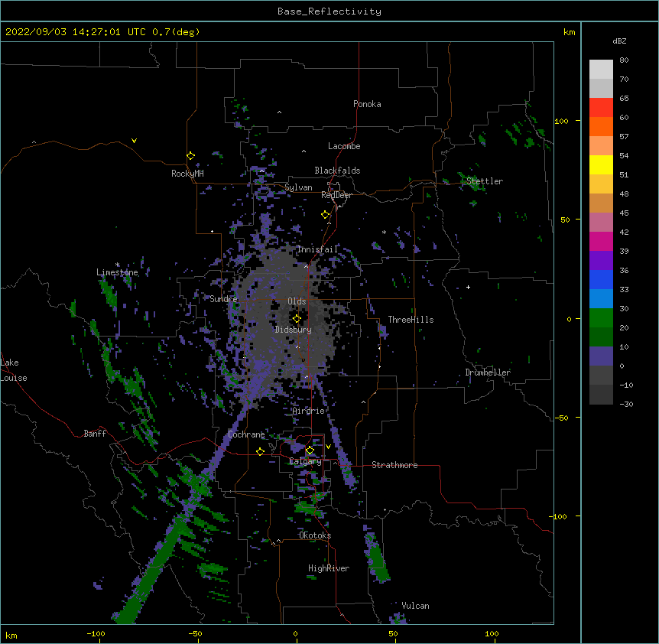Click the km label at the bottom left
Image resolution: width=659 pixels, height=644 pixels.
[11, 636]
